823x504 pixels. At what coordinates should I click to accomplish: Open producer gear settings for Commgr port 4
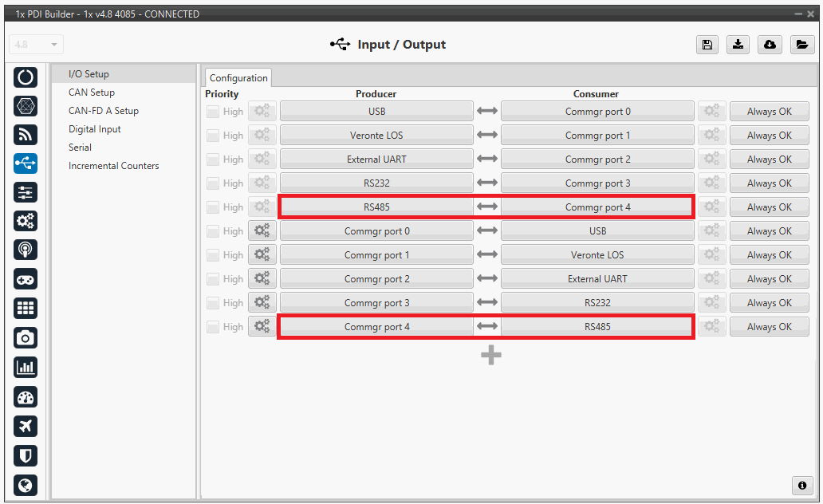tap(262, 326)
